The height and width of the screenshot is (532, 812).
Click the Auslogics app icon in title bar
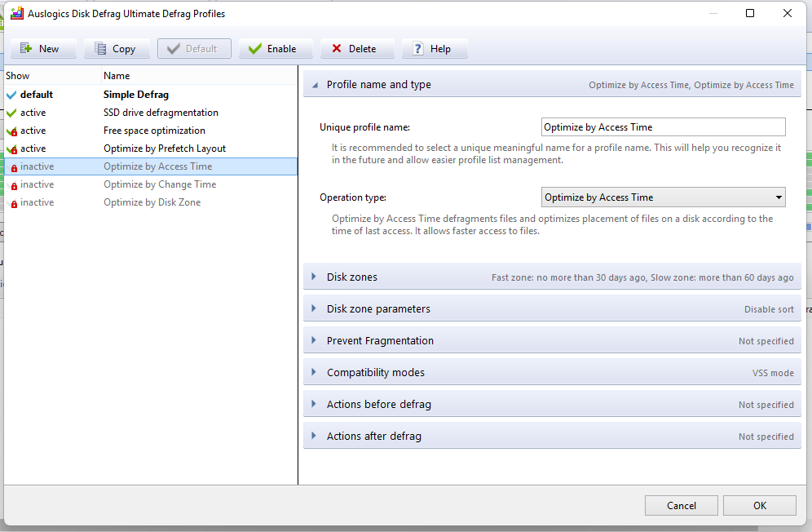(x=17, y=14)
